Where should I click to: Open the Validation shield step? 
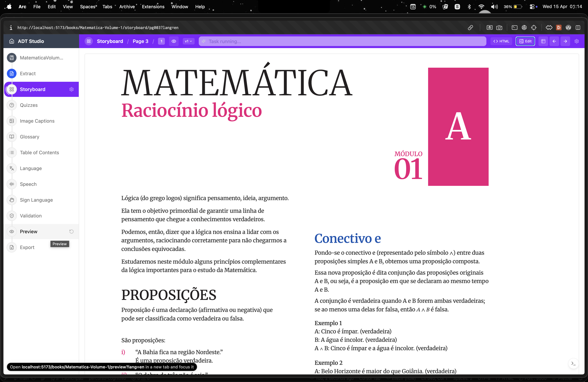coord(31,216)
